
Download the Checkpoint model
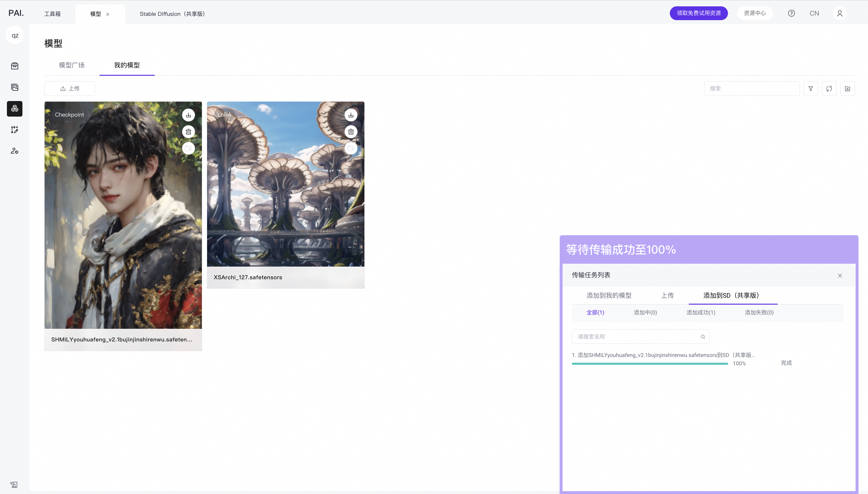point(188,115)
